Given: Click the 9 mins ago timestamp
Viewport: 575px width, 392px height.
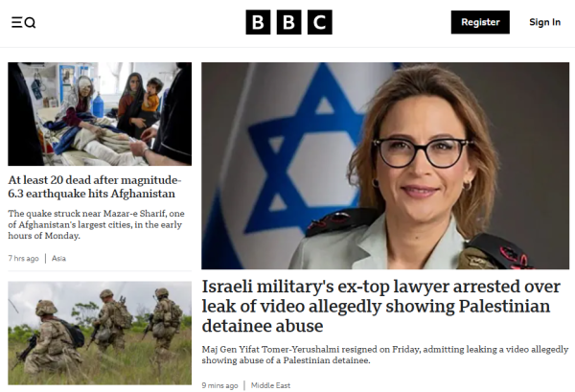Looking at the screenshot, I should tap(219, 385).
